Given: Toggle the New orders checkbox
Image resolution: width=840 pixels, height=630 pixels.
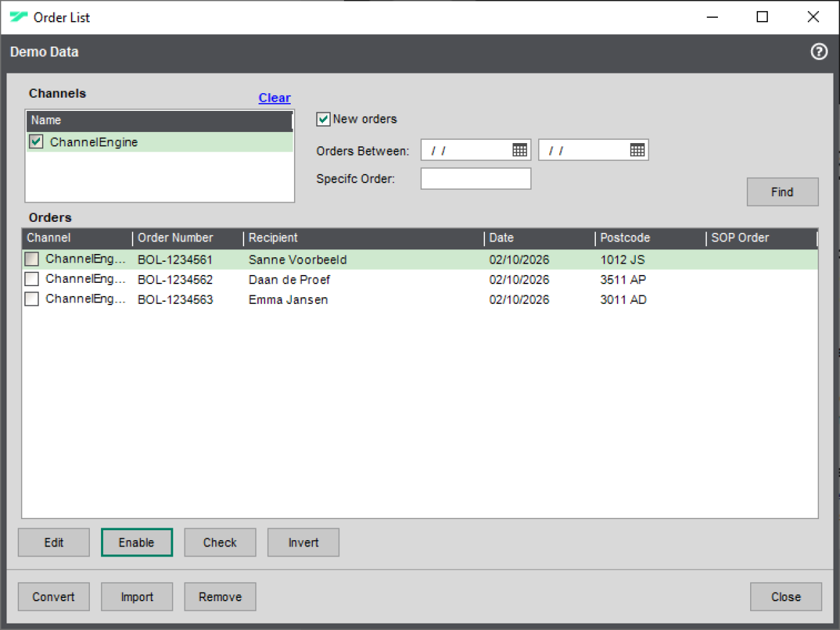Looking at the screenshot, I should coord(323,119).
